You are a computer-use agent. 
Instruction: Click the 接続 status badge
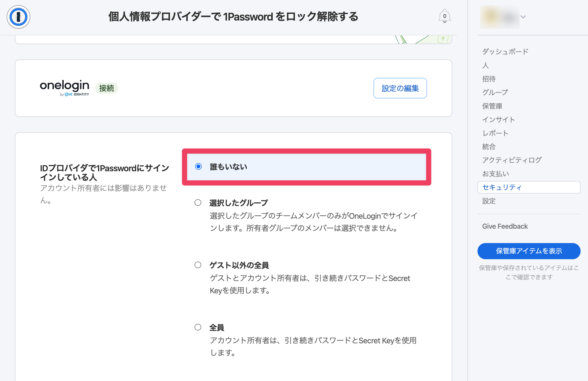[106, 88]
